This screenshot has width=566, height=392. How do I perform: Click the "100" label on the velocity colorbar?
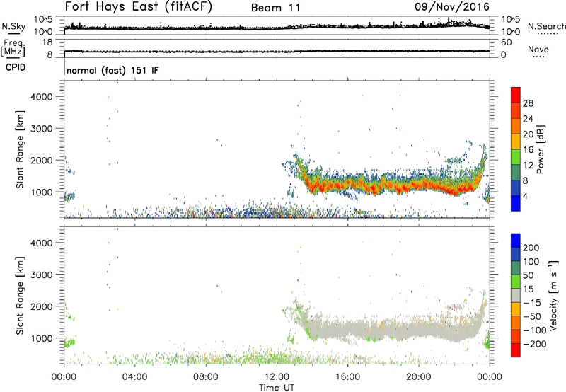(531, 262)
